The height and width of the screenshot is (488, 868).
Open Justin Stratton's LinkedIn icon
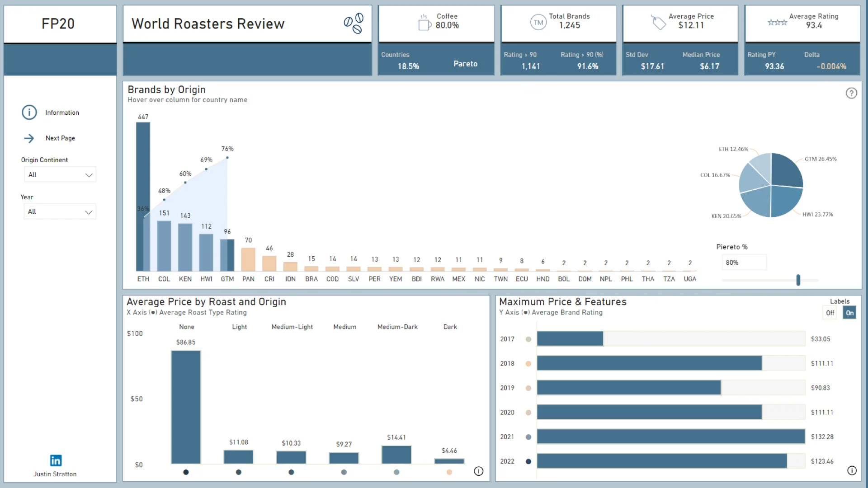[x=56, y=460]
